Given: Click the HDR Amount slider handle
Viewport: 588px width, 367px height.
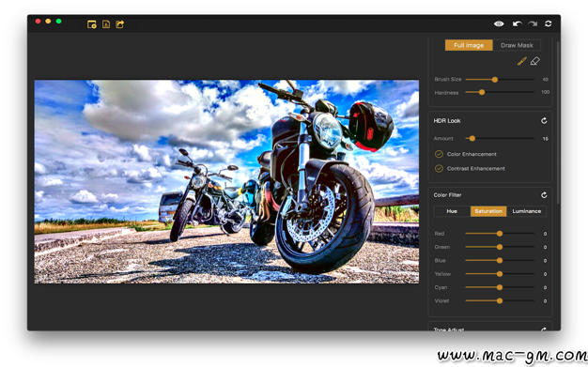Looking at the screenshot, I should [472, 139].
